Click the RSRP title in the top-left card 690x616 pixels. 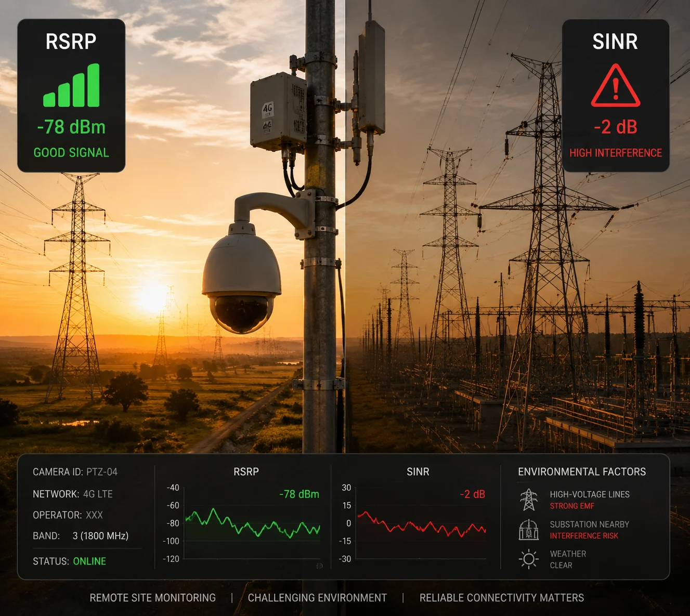click(71, 42)
